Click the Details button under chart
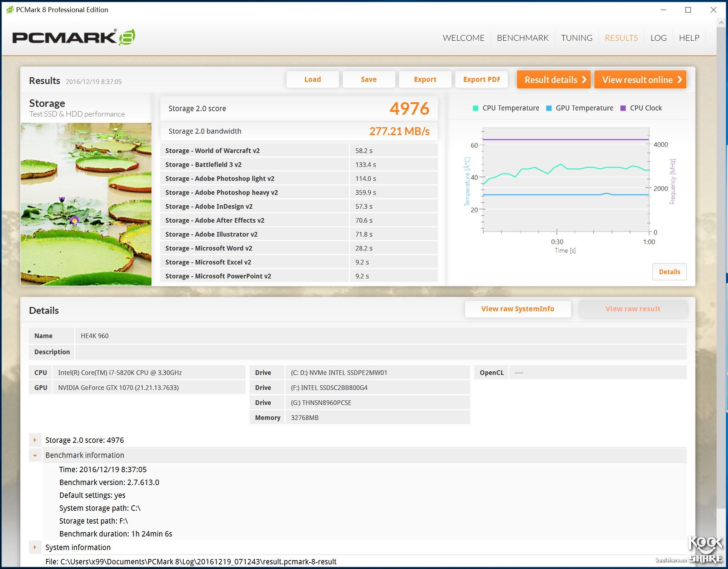 click(x=669, y=272)
